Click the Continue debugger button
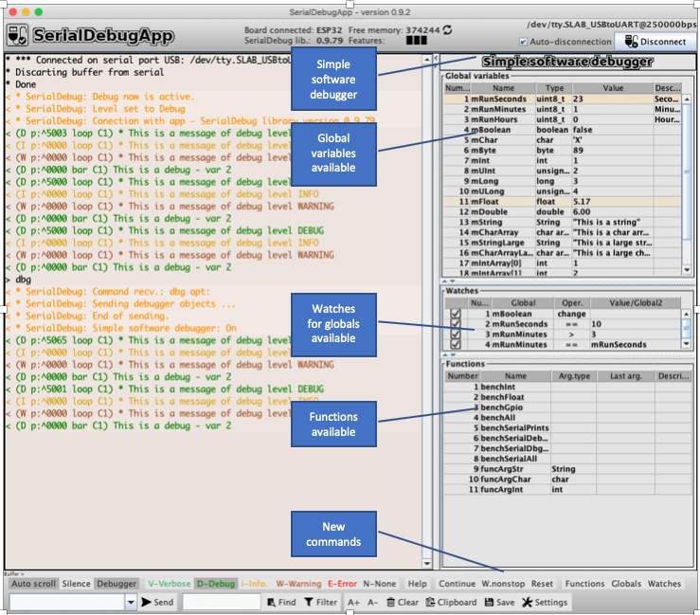The height and width of the screenshot is (615, 700). pyautogui.click(x=457, y=584)
